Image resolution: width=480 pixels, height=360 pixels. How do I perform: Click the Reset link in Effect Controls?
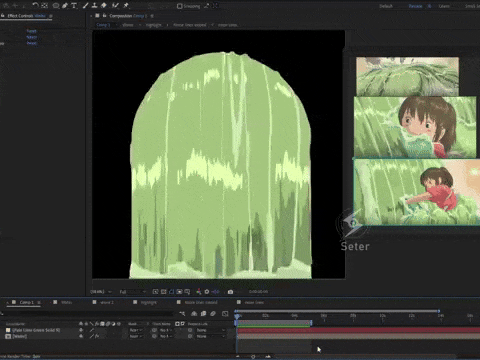tap(31, 31)
